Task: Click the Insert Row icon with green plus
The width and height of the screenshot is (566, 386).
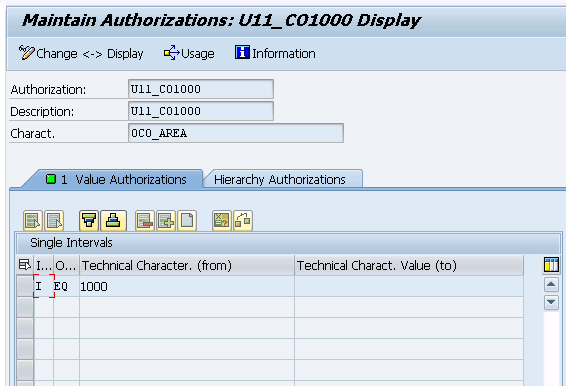Action: (x=166, y=221)
